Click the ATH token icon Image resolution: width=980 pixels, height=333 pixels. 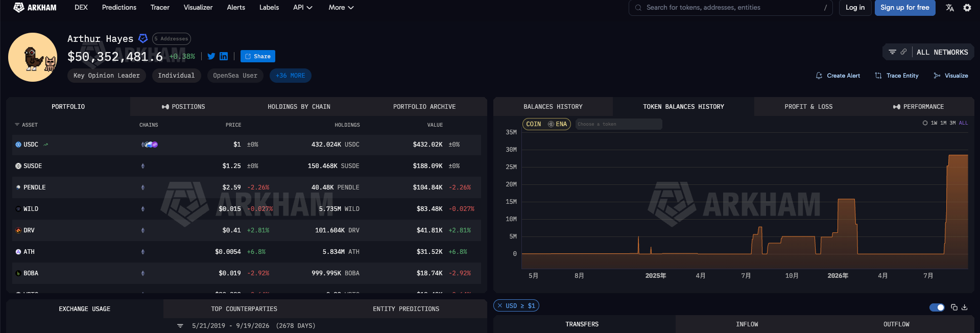pyautogui.click(x=18, y=252)
